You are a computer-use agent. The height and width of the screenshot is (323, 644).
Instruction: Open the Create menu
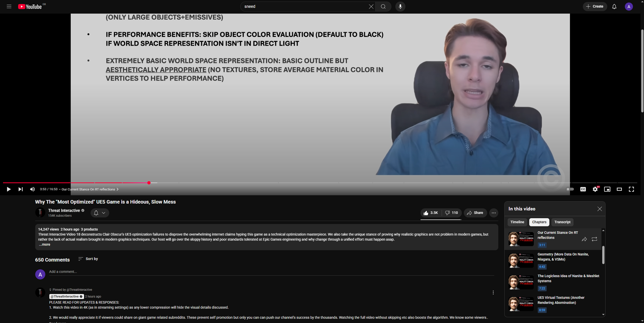[x=595, y=7]
